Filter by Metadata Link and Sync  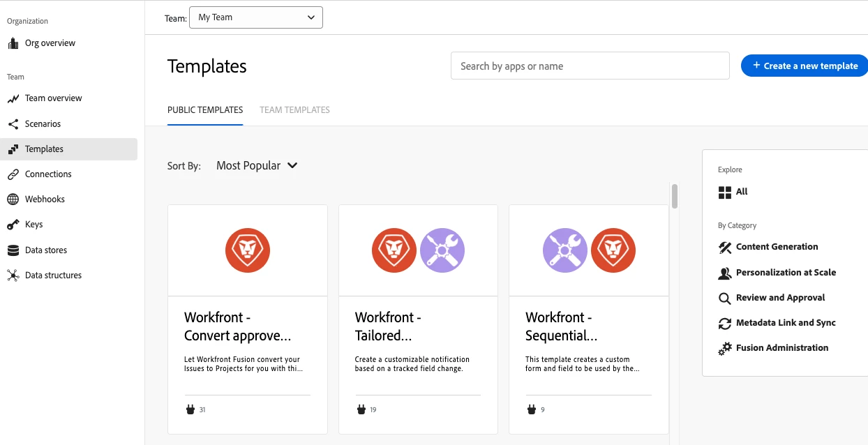click(786, 323)
